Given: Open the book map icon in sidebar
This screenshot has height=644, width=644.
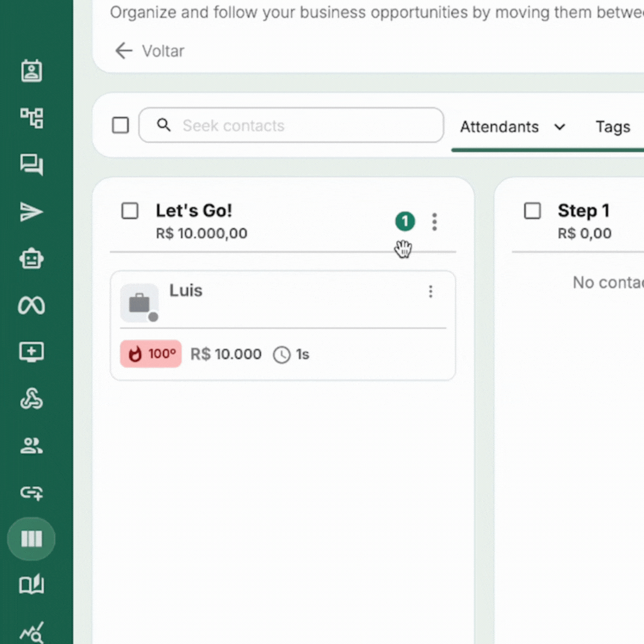Looking at the screenshot, I should [x=32, y=584].
